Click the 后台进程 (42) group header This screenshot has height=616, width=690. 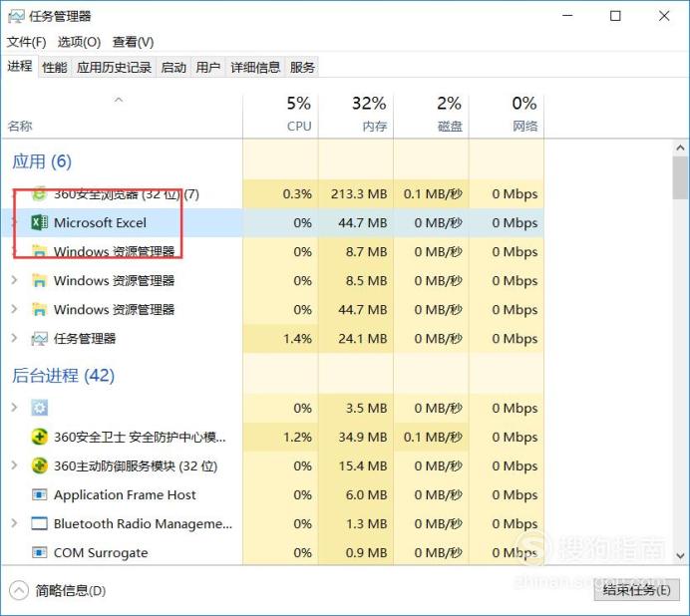point(64,376)
